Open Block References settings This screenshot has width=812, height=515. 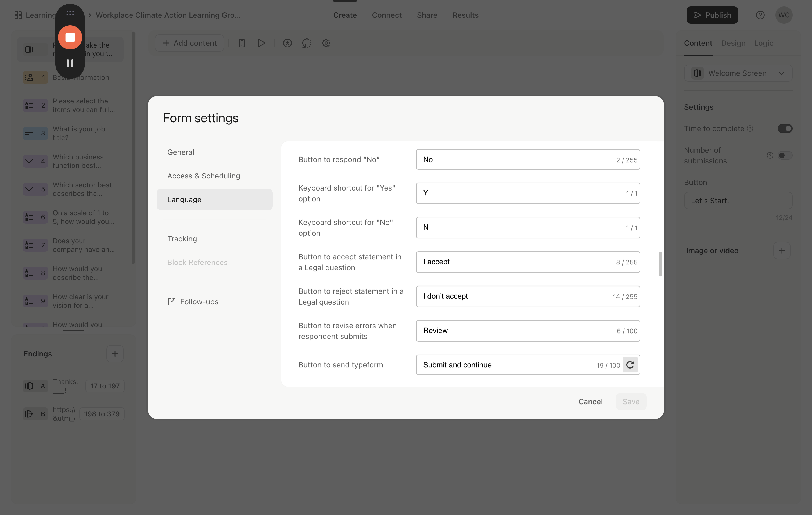point(214,262)
